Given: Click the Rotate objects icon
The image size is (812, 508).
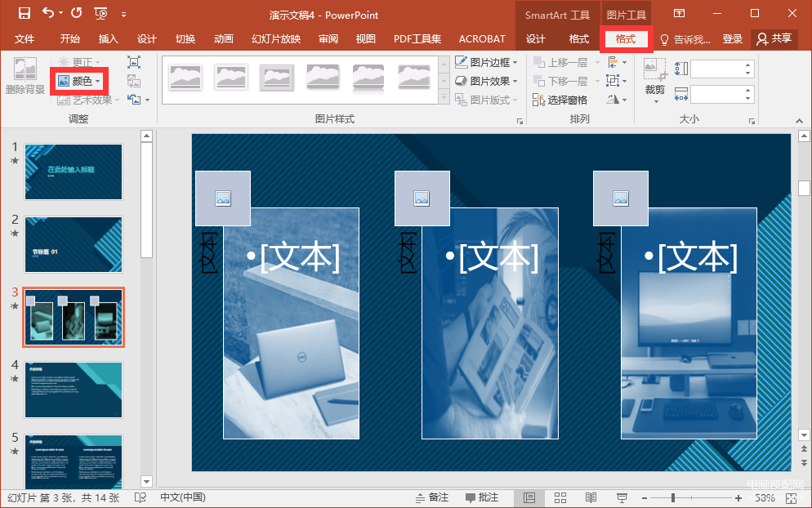Looking at the screenshot, I should point(613,100).
